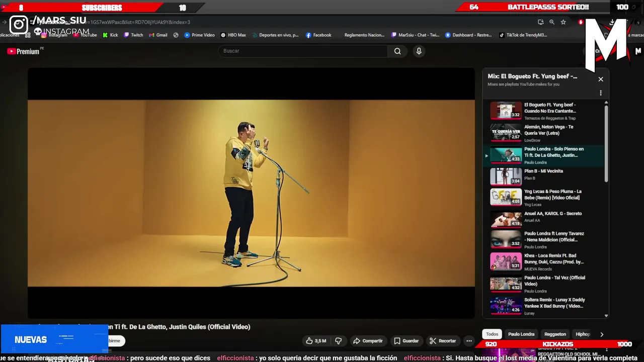
Task: Click the title 'Paulo Londra - Tal Vez (Official Video)'
Action: (x=554, y=281)
